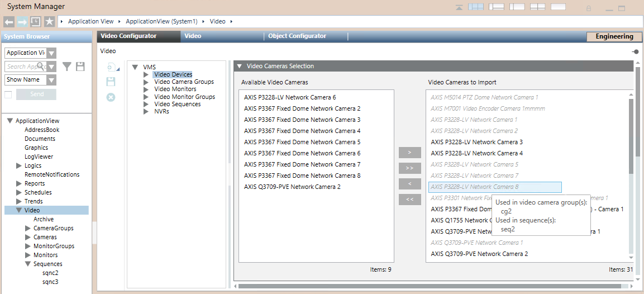Collapse the ApplicationView tree node
The height and width of the screenshot is (294, 644).
10,121
